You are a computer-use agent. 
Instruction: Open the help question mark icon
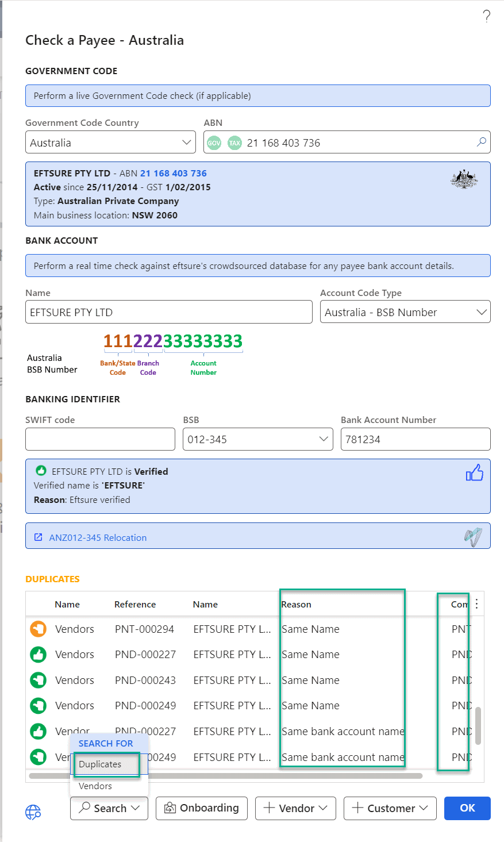point(486,16)
